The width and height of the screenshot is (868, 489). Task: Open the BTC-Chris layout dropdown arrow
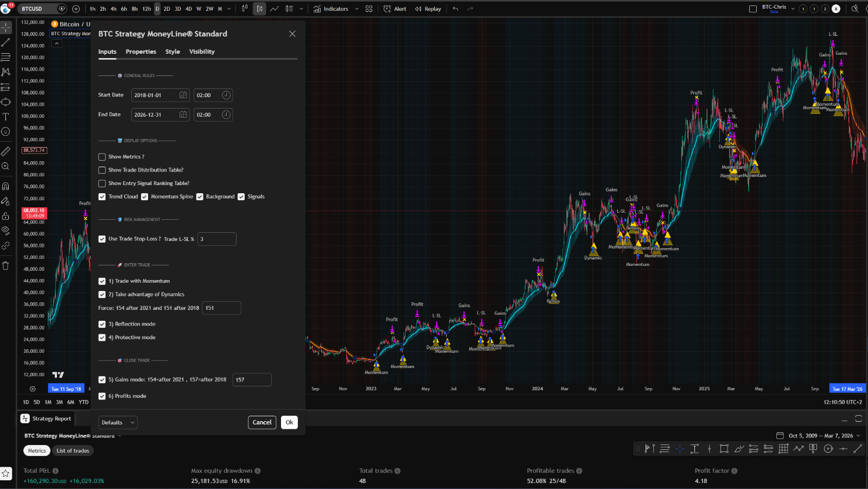[793, 9]
